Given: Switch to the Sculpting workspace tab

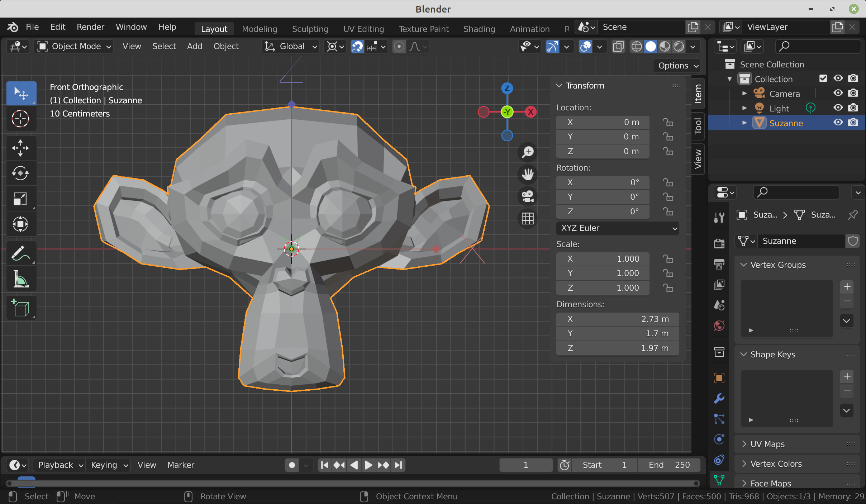Looking at the screenshot, I should click(x=310, y=29).
